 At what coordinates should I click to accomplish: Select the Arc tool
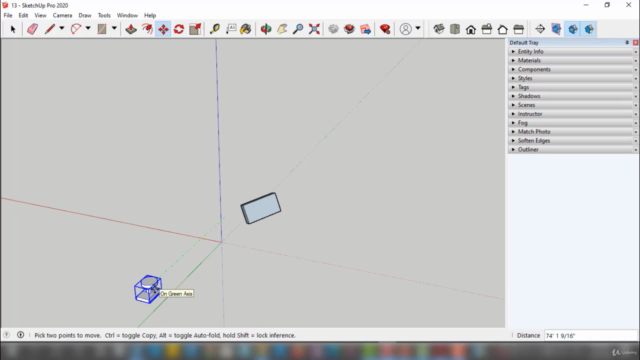[x=76, y=29]
